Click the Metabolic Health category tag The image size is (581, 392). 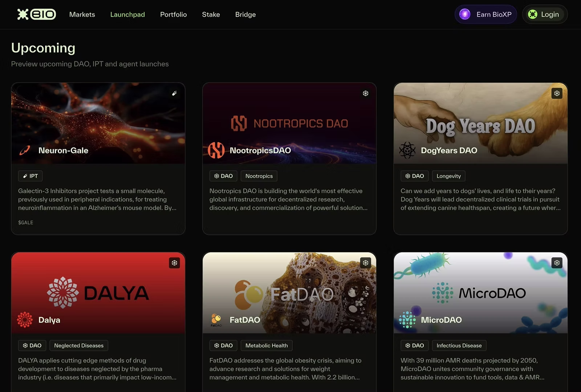267,346
